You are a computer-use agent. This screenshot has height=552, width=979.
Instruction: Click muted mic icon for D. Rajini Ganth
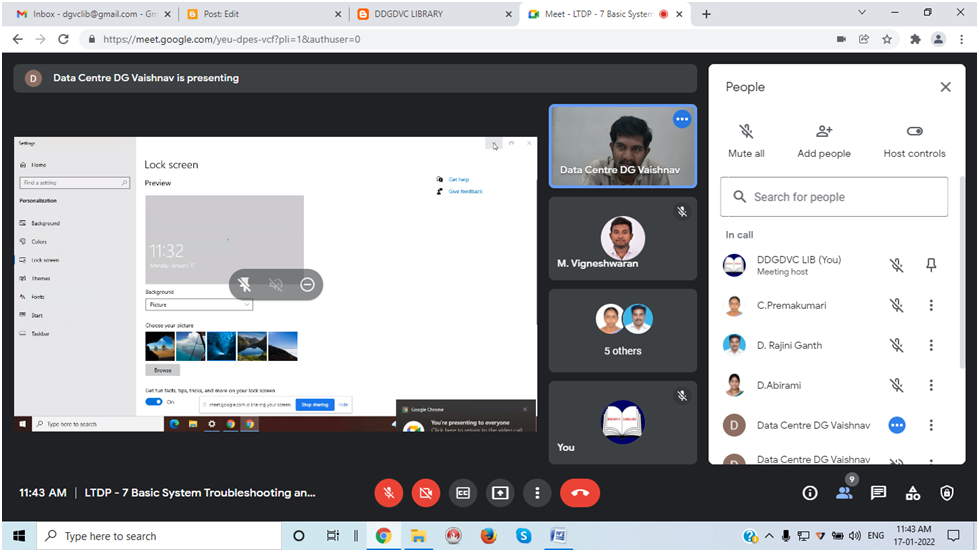tap(897, 345)
